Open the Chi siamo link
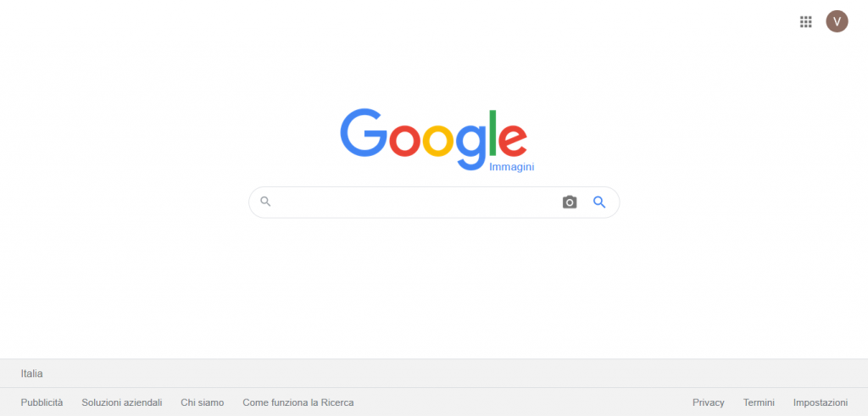This screenshot has width=868, height=416. [202, 402]
